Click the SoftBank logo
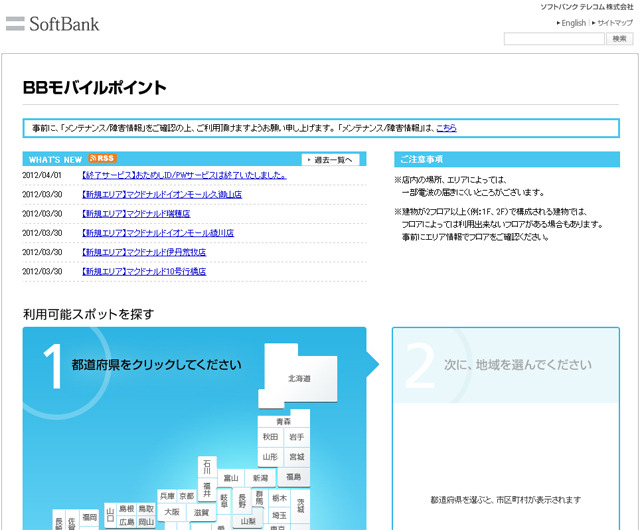Screen dimensions: 640x530 53,24
